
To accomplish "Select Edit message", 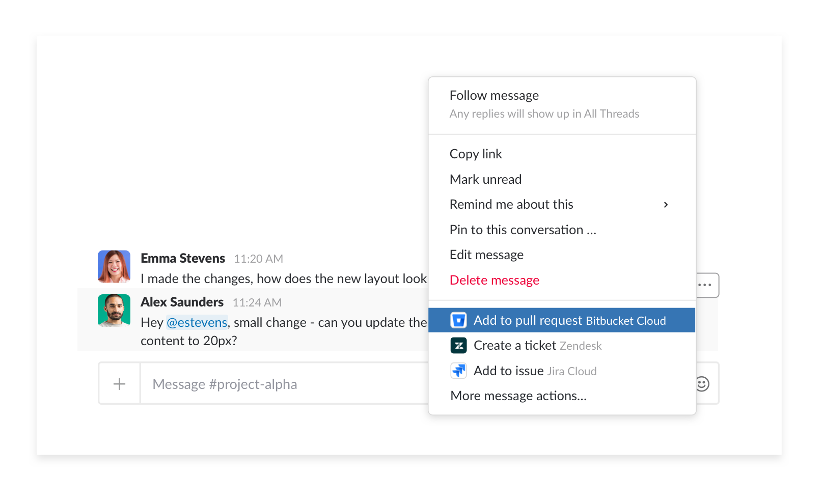I will [562, 255].
